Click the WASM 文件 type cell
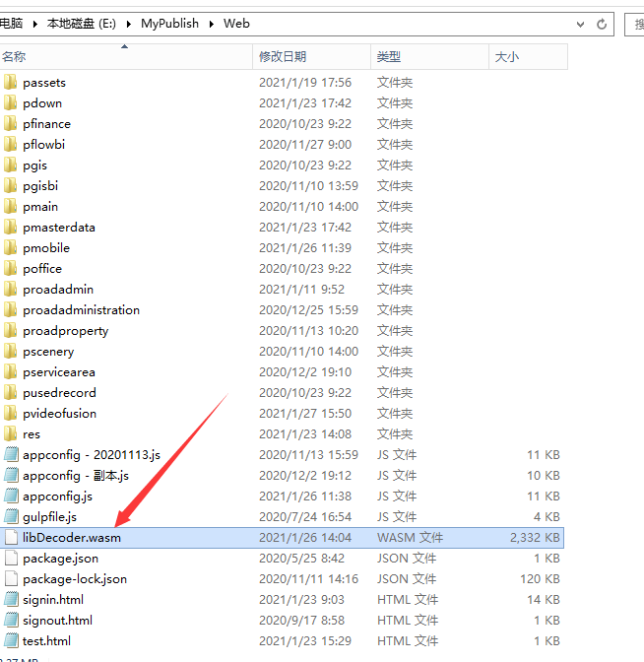The height and width of the screenshot is (662, 644). point(411,538)
